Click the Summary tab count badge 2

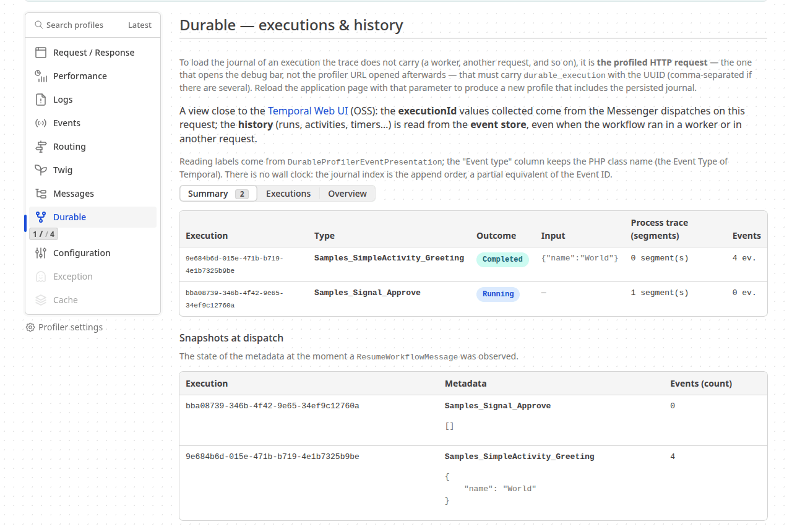(242, 194)
